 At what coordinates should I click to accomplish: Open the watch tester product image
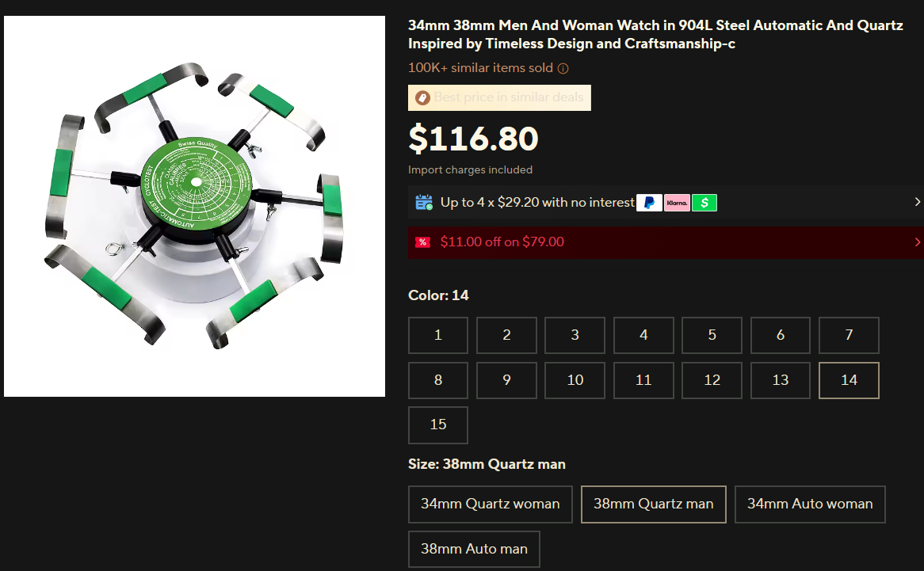tap(194, 206)
